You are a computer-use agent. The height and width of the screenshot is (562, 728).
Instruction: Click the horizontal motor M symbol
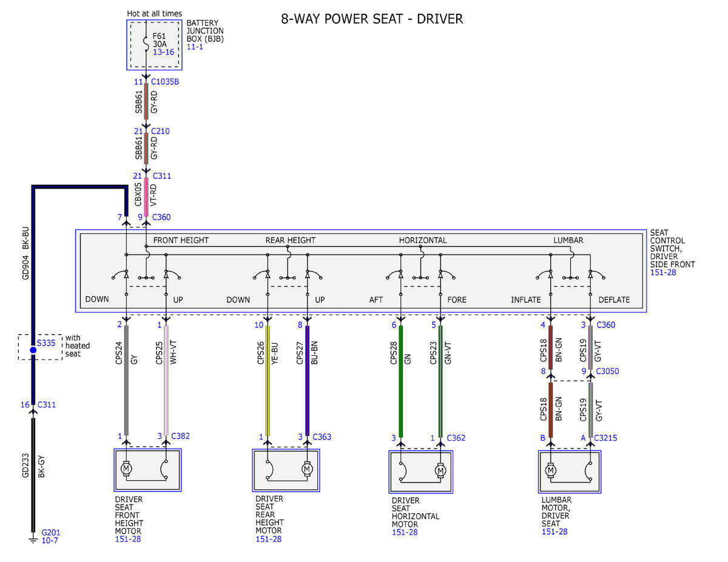point(440,470)
